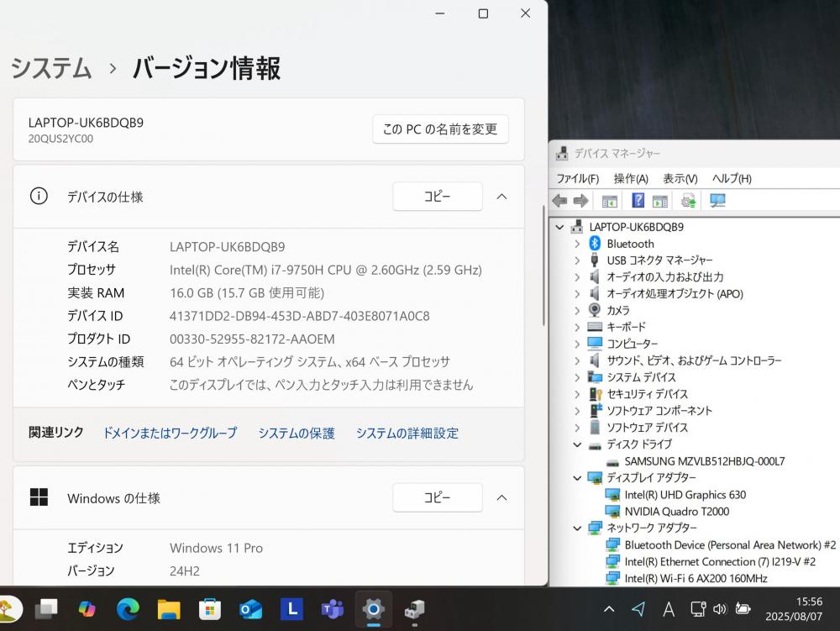Viewport: 840px width, 631px height.
Task: Click the network tray icon
Action: (697, 609)
